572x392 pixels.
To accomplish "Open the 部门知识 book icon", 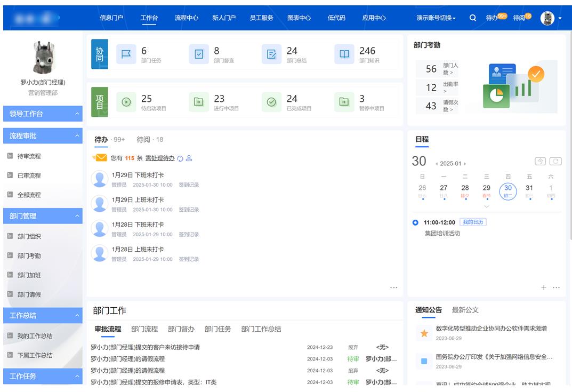I will 344,54.
